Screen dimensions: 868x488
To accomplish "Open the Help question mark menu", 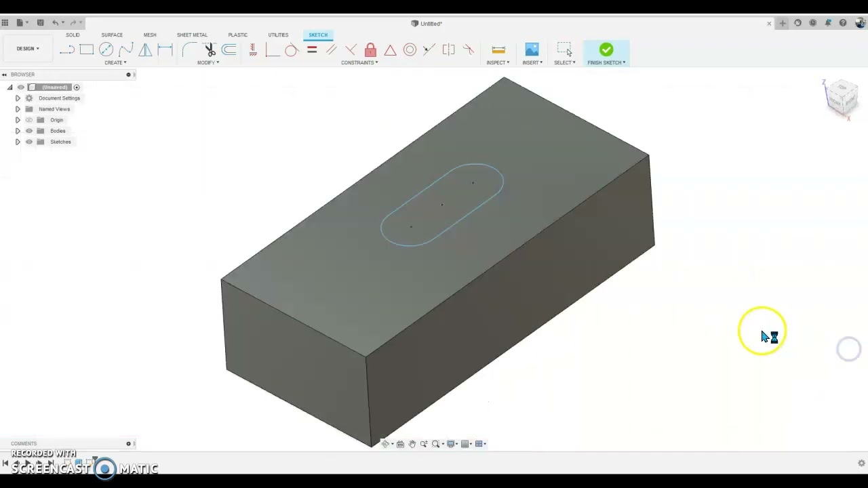I will coord(843,23).
